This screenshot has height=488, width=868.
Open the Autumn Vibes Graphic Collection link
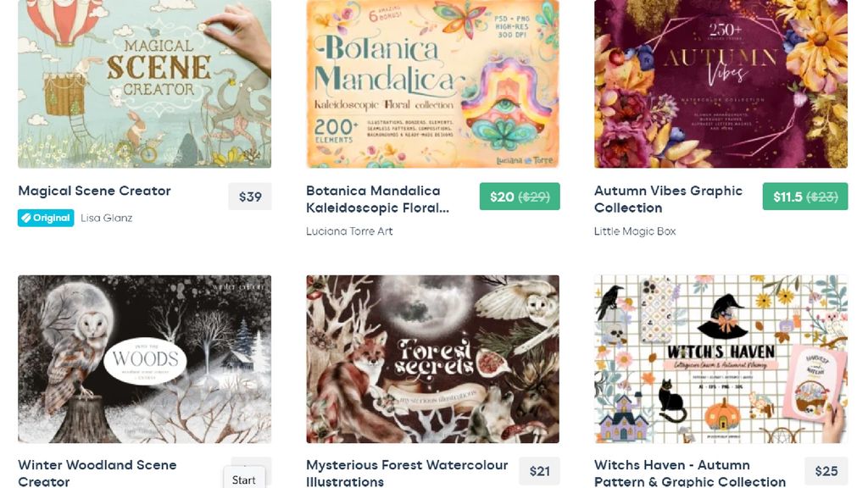point(668,199)
